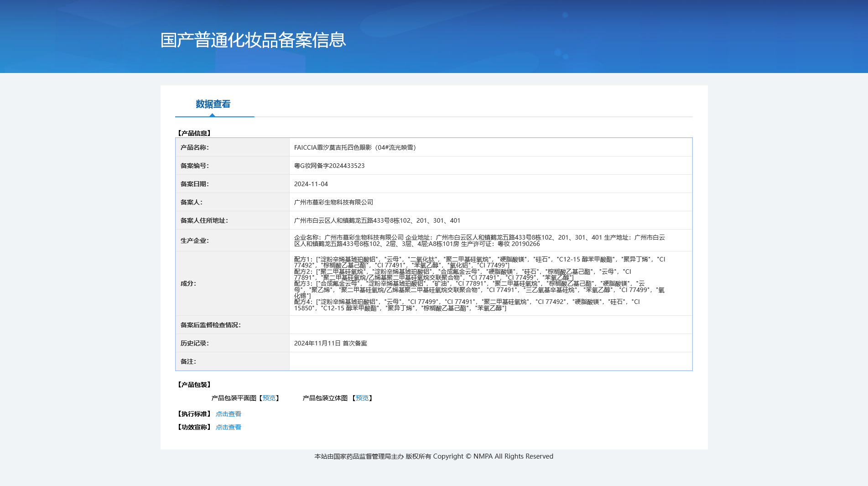Click the 历史记录 label cell
868x486 pixels.
pyautogui.click(x=233, y=343)
